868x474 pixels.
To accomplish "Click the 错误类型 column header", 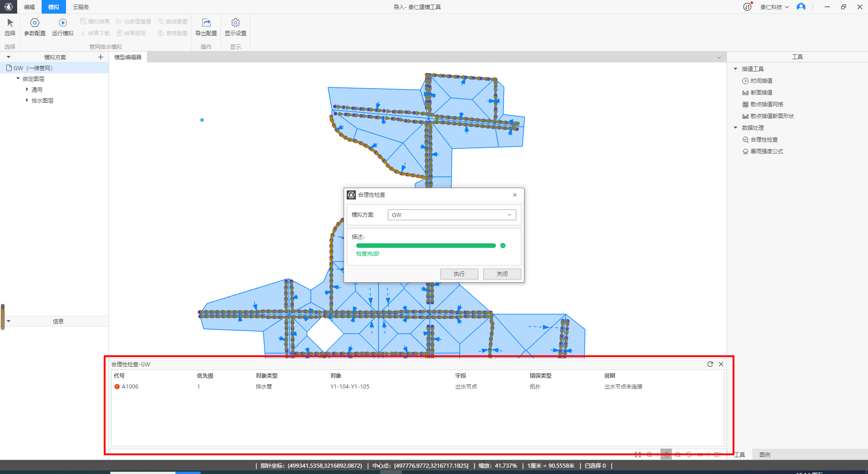I will pyautogui.click(x=541, y=376).
